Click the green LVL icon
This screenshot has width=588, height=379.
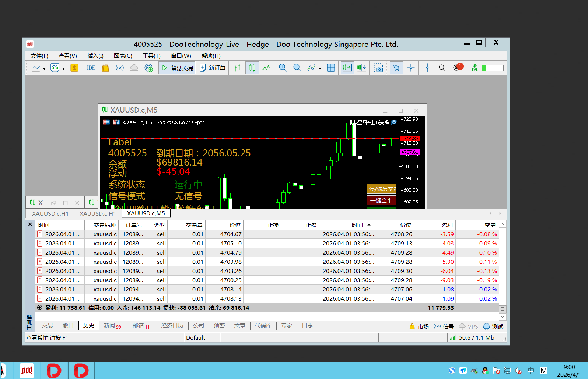[x=475, y=68]
